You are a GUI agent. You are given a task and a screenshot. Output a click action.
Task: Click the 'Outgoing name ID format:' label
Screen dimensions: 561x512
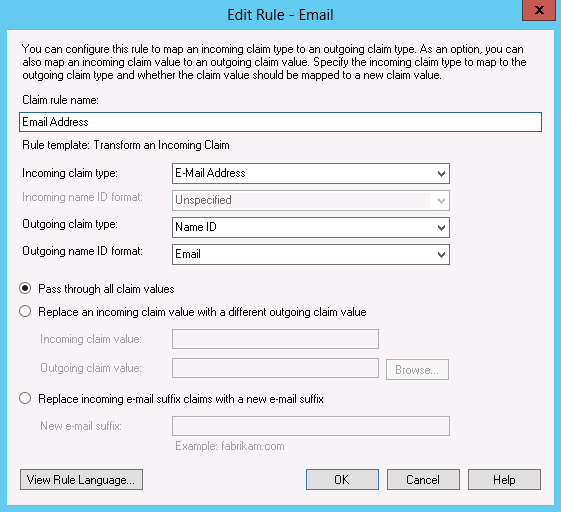(82, 251)
